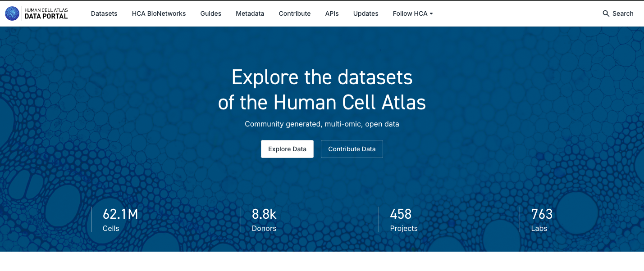
Task: Open the Datasets nav item
Action: 104,14
